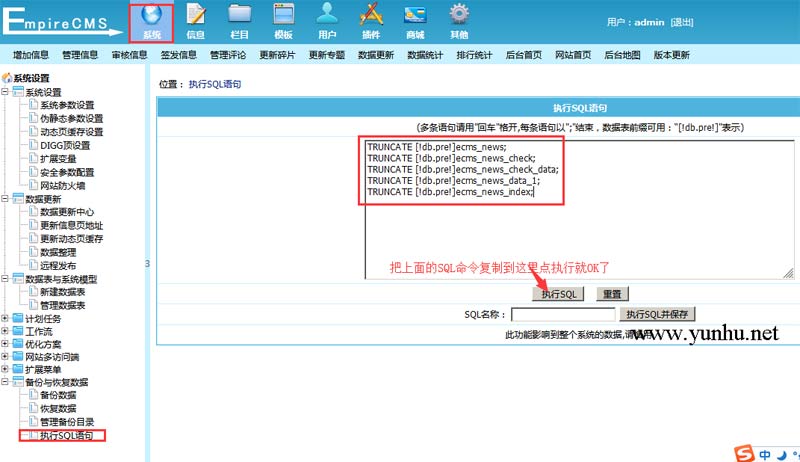Click page icon beside 备份数据
The image size is (800, 462).
[34, 395]
